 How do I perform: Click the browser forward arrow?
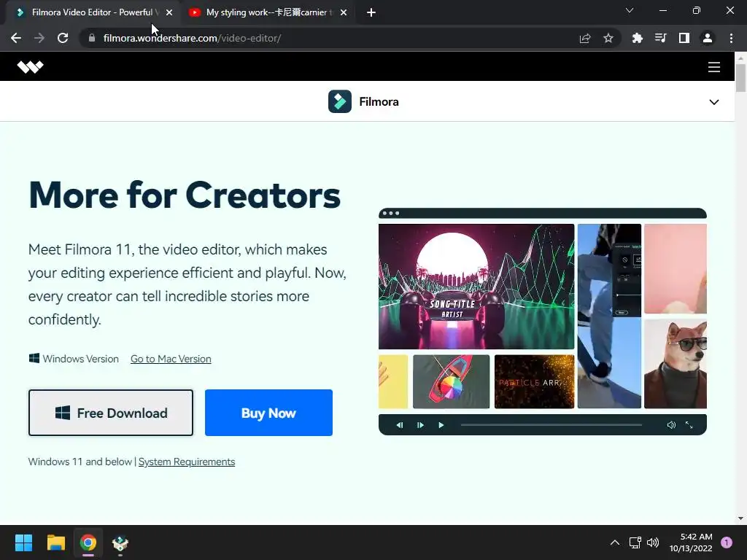coord(39,38)
